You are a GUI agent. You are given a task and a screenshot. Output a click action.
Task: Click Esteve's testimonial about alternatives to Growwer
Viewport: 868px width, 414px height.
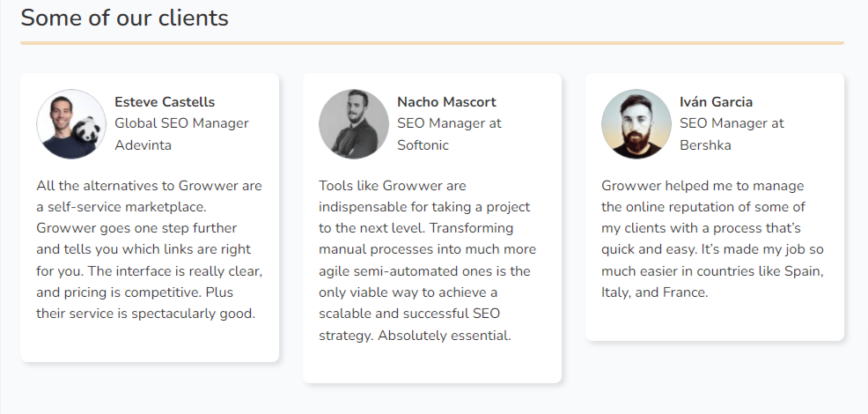pyautogui.click(x=150, y=249)
